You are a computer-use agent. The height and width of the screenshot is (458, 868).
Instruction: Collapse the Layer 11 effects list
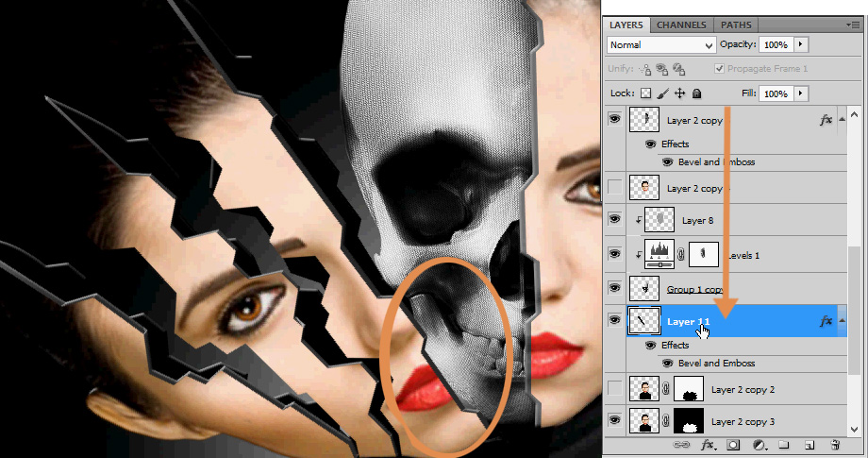(x=842, y=321)
